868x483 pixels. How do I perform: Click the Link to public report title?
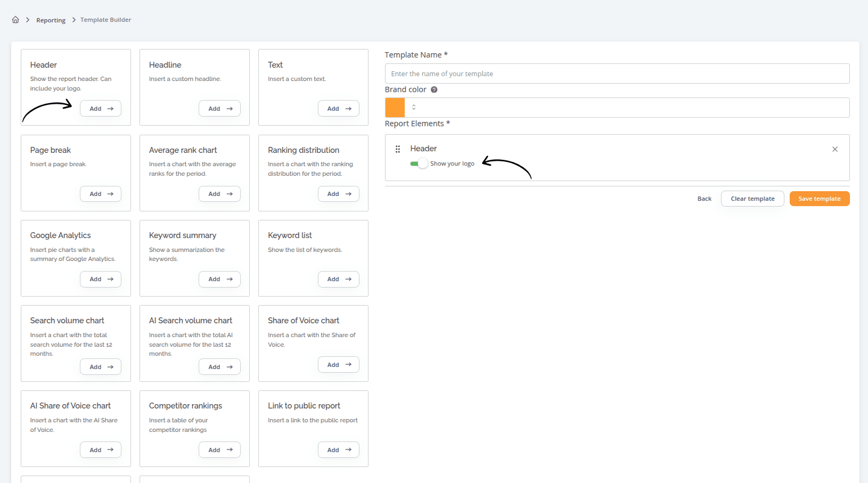click(x=304, y=406)
